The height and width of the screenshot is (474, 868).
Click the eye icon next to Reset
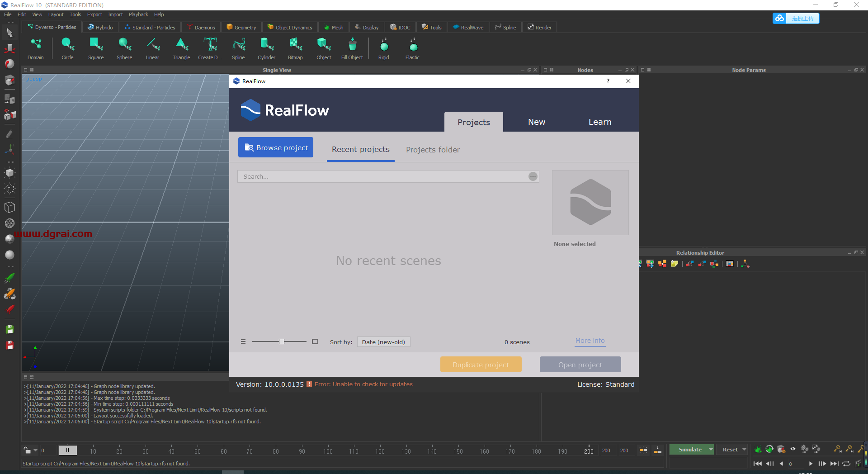point(793,449)
